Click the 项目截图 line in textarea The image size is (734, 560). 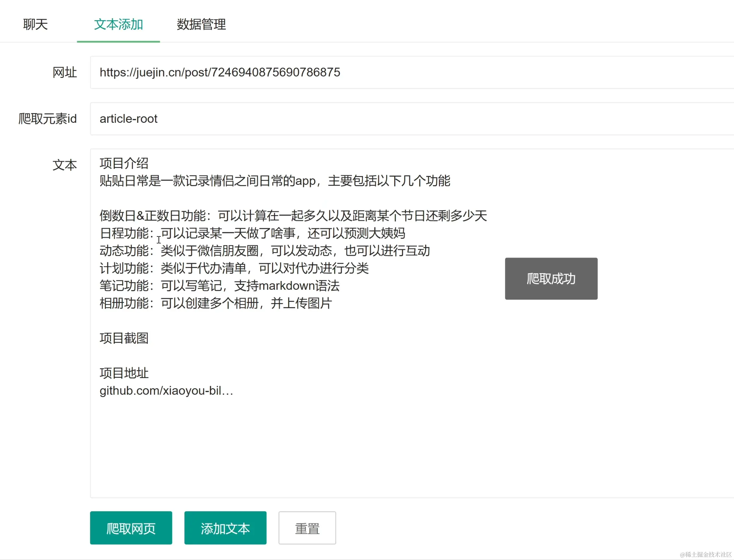click(x=124, y=338)
